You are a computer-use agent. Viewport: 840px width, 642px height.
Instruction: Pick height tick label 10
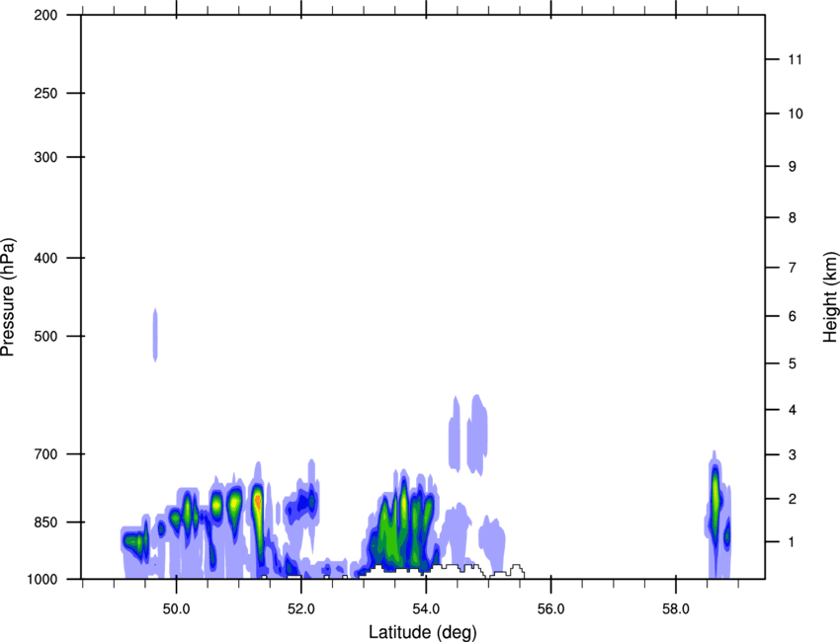(796, 114)
